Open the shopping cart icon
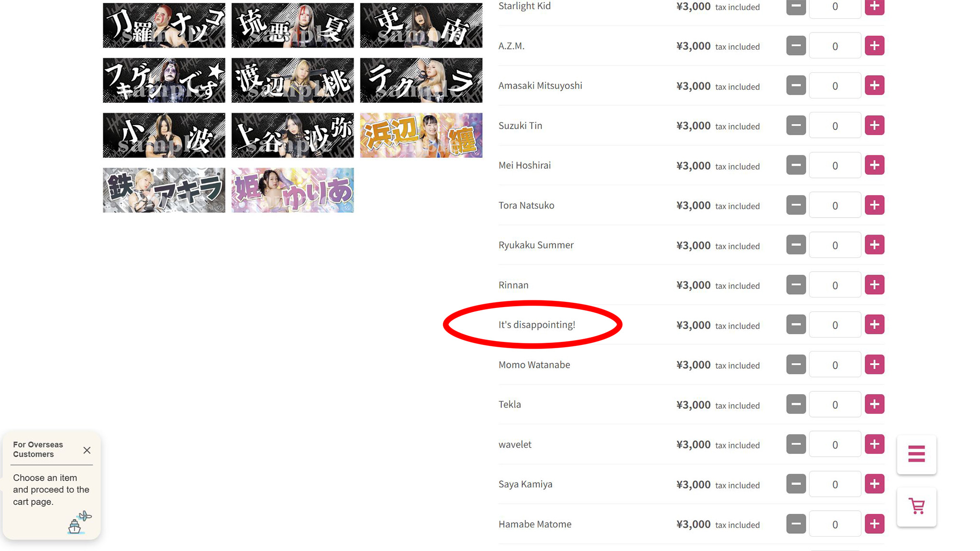Viewport: 980px width, 551px height. 916,507
